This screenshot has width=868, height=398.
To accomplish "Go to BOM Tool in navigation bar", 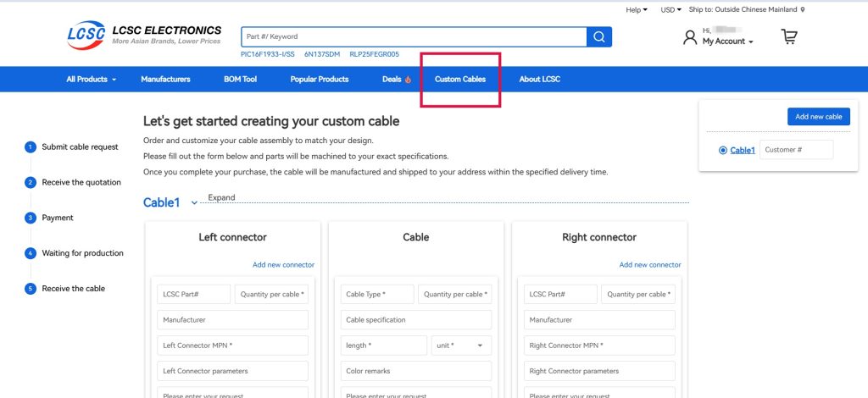I will click(240, 80).
